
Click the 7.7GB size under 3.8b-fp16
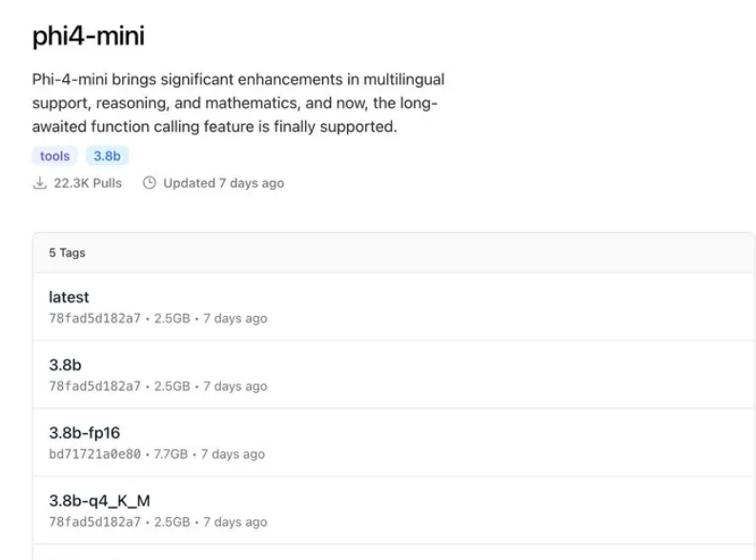coord(171,454)
